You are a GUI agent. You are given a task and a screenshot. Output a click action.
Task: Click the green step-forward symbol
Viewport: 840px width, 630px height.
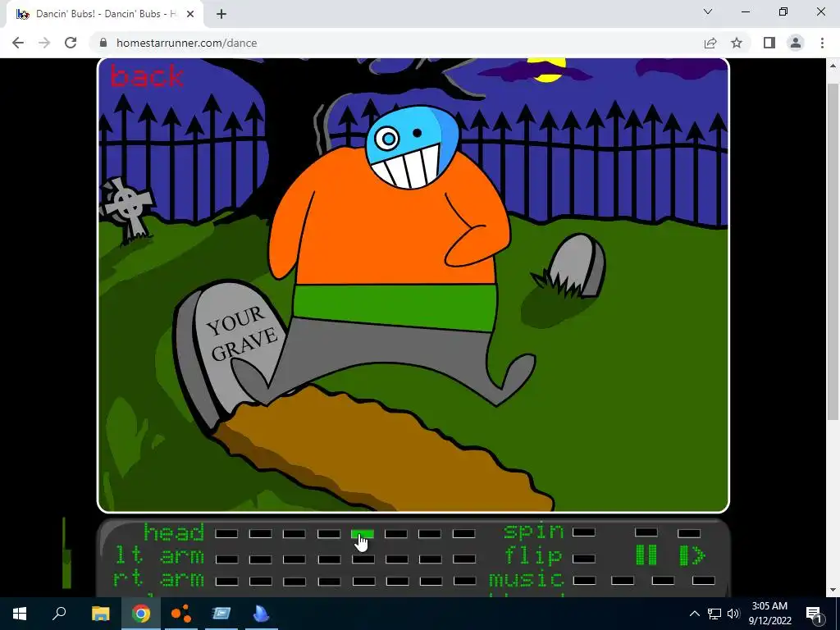pos(692,555)
